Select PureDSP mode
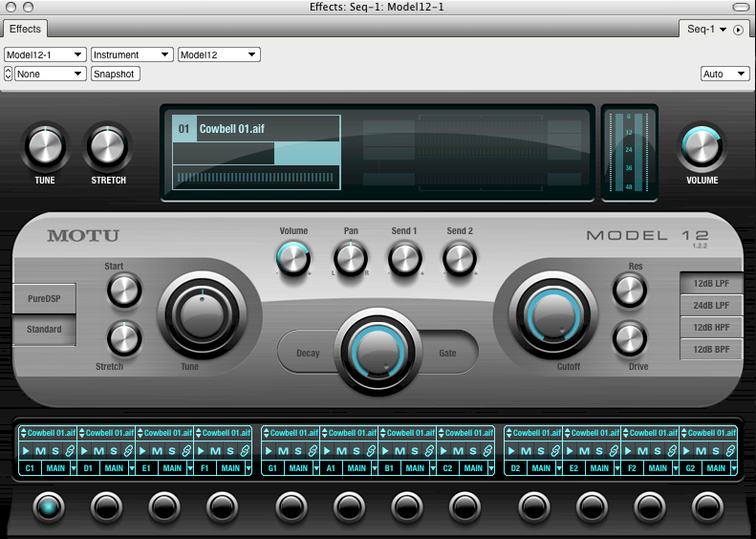The width and height of the screenshot is (756, 539). click(x=44, y=298)
